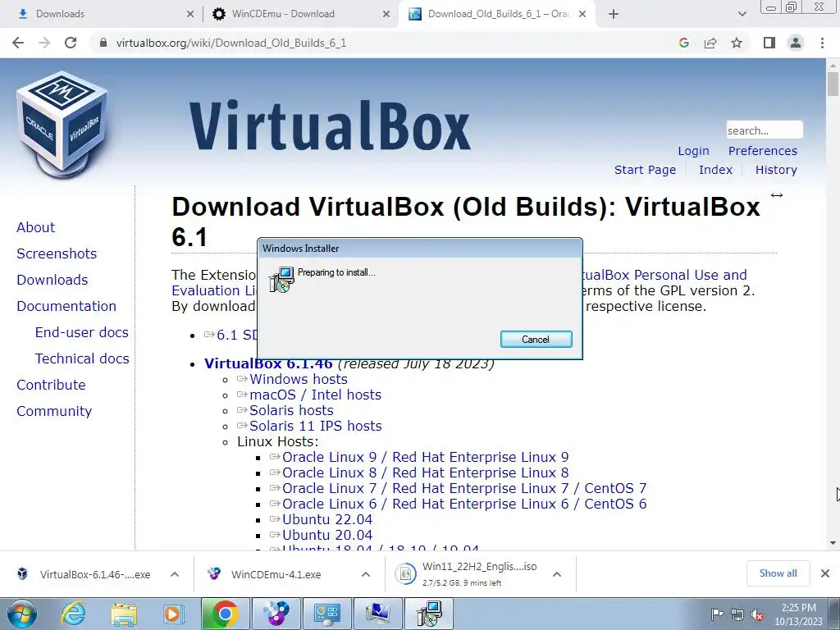The width and height of the screenshot is (840, 630).
Task: Click the browser back arrow
Action: pos(18,43)
